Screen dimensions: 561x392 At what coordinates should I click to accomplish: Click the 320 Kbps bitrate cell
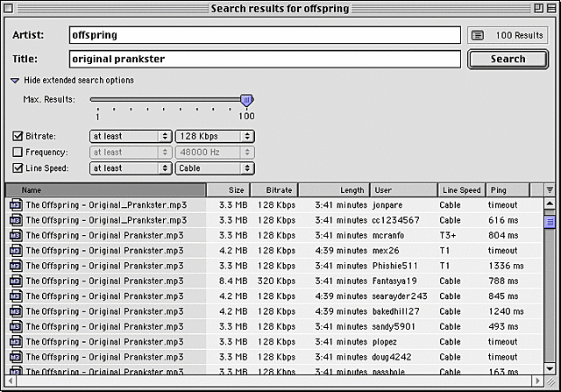coord(276,281)
